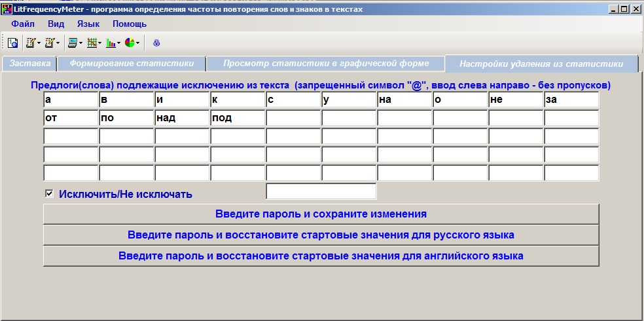Open dropdown arrow beside second checklist icon

58,43
